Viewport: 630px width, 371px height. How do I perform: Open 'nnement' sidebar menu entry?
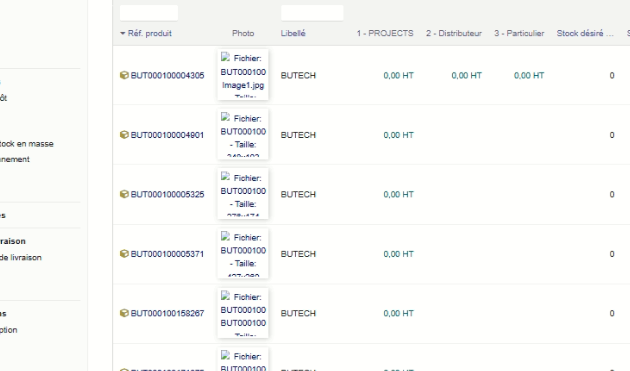click(x=15, y=159)
